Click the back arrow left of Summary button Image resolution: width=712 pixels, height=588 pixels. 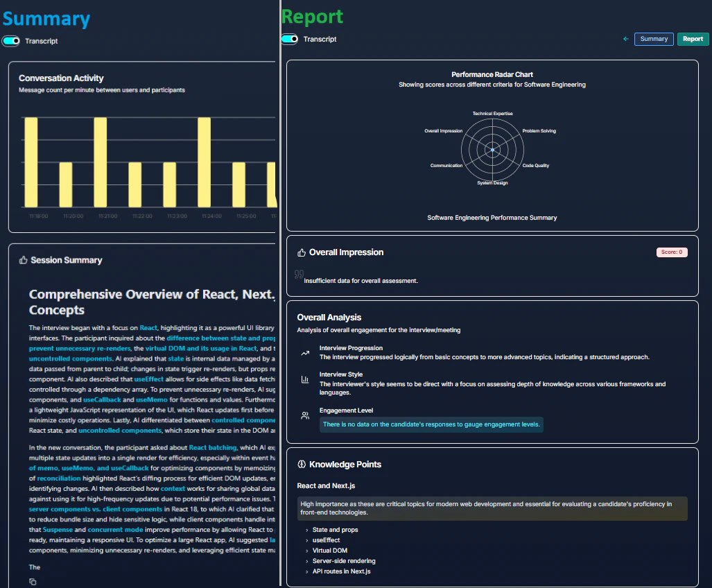point(626,39)
